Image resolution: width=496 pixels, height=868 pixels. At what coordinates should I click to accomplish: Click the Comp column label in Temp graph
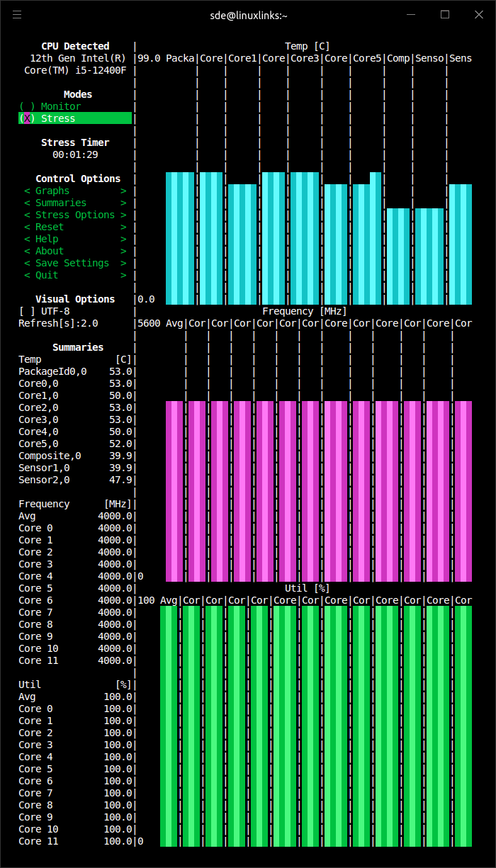(398, 58)
